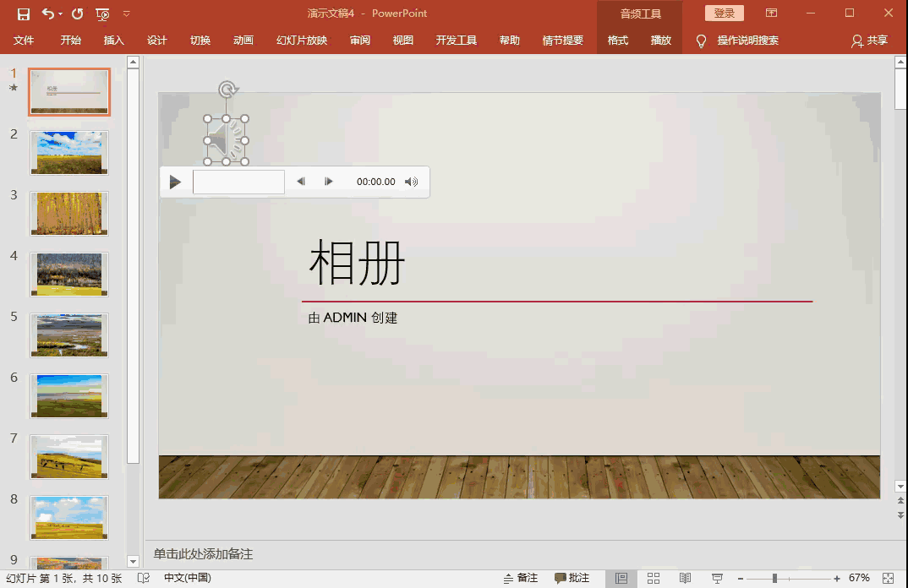This screenshot has width=908, height=588.
Task: Step the audio backward with rewind button
Action: (x=300, y=182)
